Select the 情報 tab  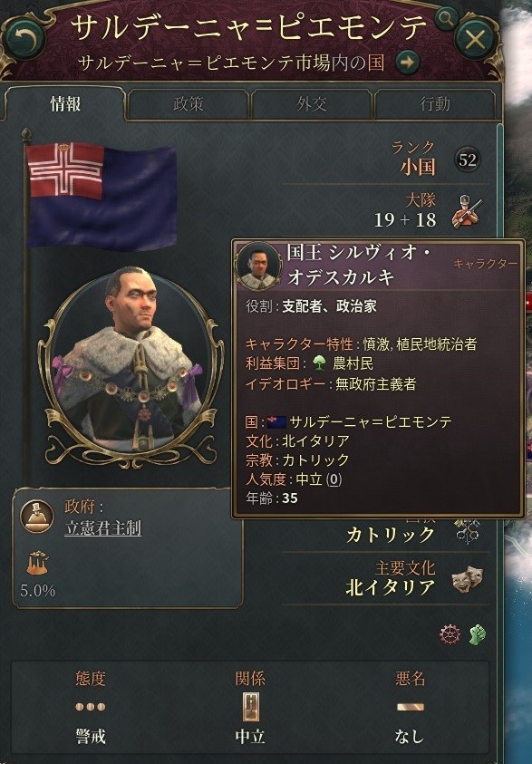click(x=65, y=103)
